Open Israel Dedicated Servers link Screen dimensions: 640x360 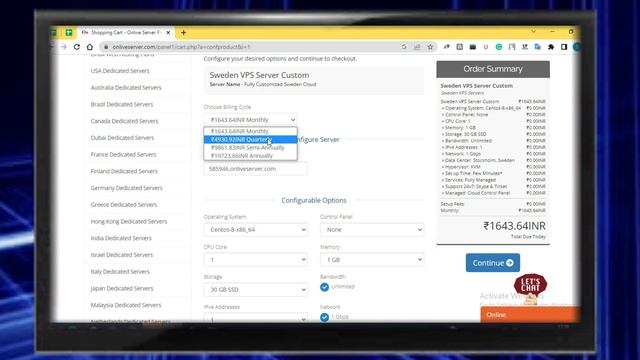click(122, 255)
